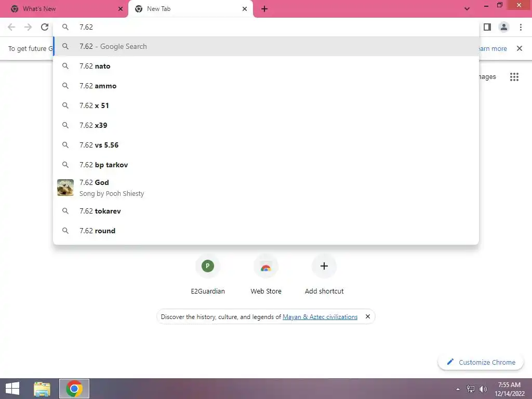Click in the address bar text 7.62
This screenshot has width=532, height=399.
[x=86, y=27]
